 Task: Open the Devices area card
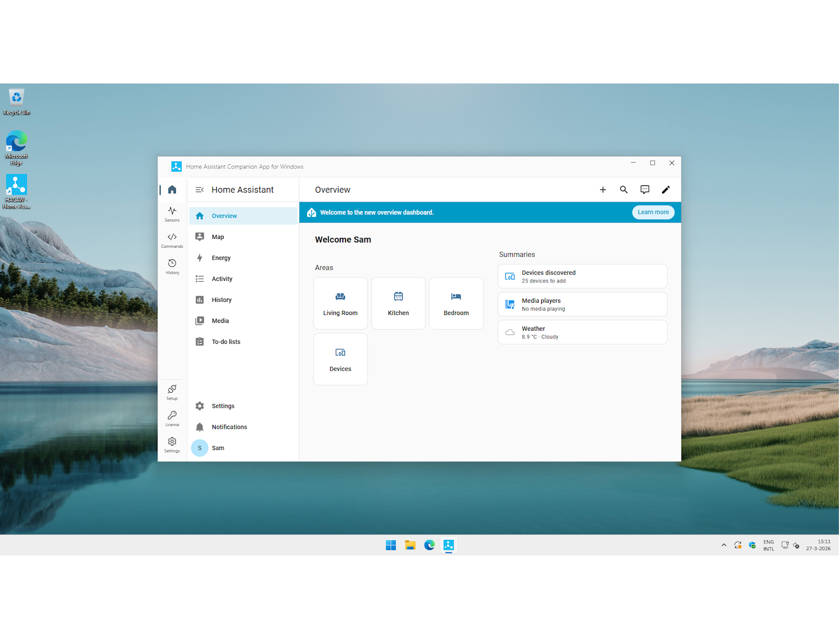pos(340,359)
